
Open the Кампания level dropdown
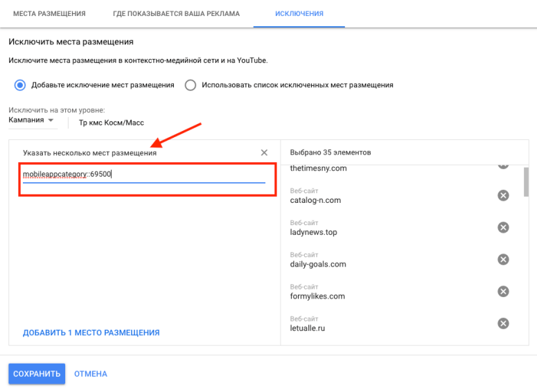31,121
